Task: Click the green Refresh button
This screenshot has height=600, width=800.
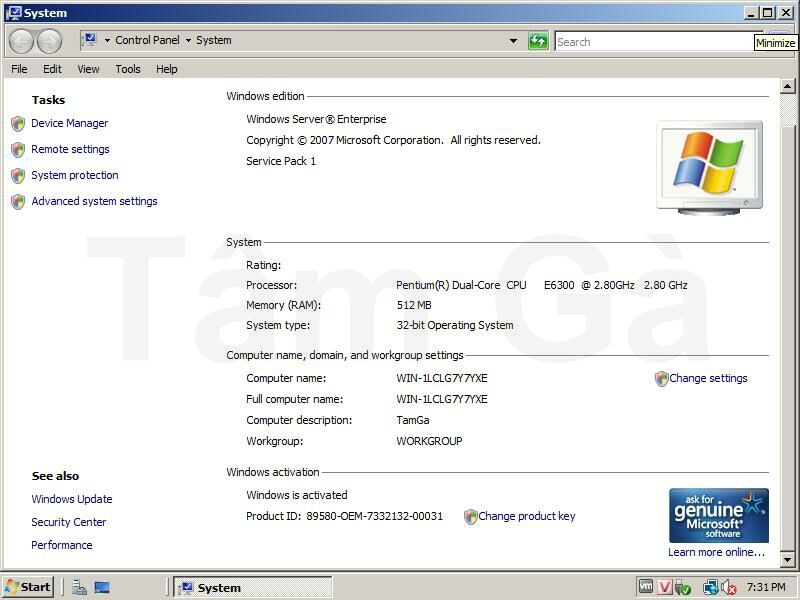Action: pyautogui.click(x=538, y=41)
